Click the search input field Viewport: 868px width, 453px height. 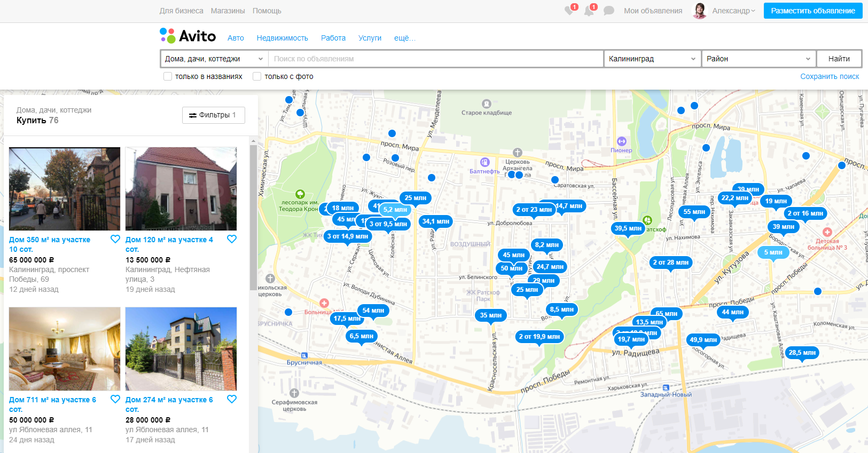point(435,59)
